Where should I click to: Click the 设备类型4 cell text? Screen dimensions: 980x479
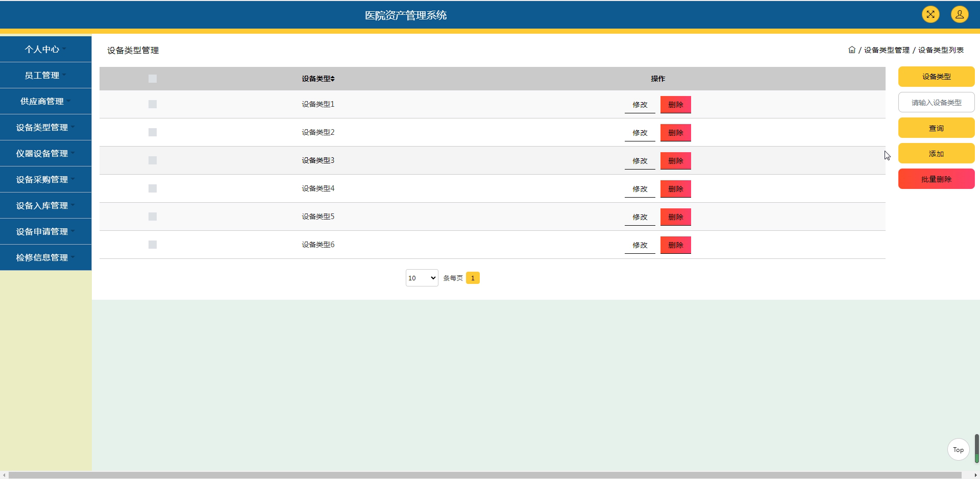click(318, 188)
